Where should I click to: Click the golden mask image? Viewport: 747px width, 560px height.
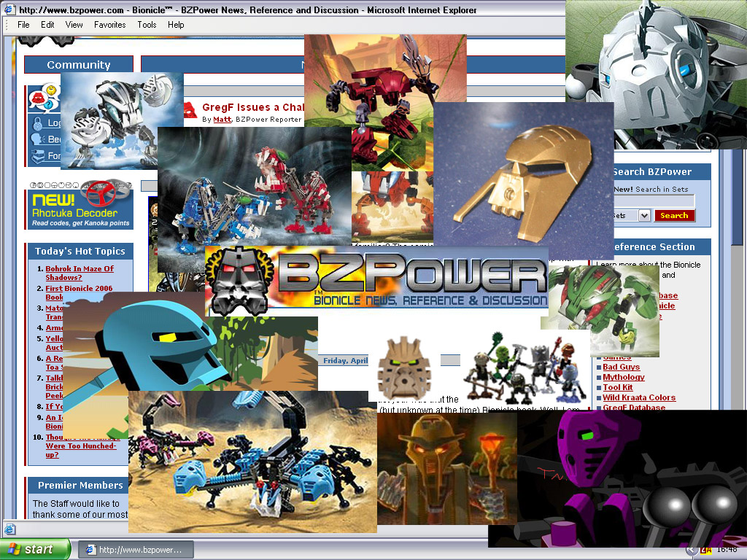click(523, 181)
